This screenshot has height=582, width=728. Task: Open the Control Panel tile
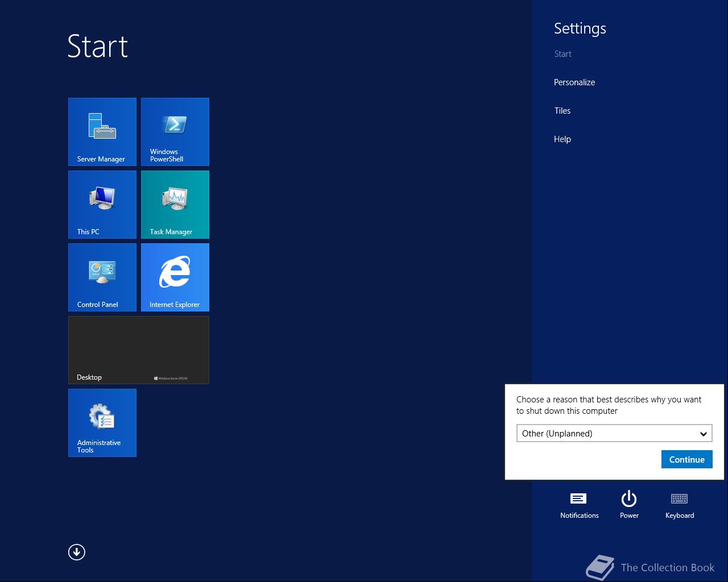point(102,277)
